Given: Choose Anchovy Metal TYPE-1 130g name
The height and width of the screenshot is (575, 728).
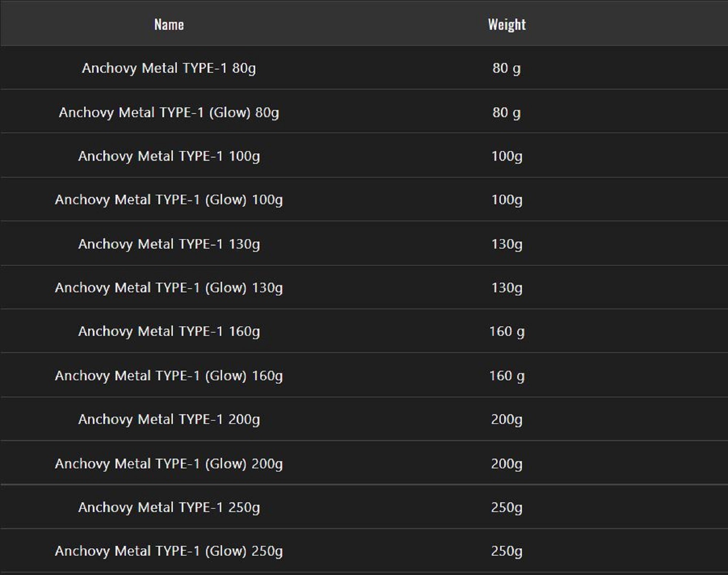Looking at the screenshot, I should click(169, 244).
